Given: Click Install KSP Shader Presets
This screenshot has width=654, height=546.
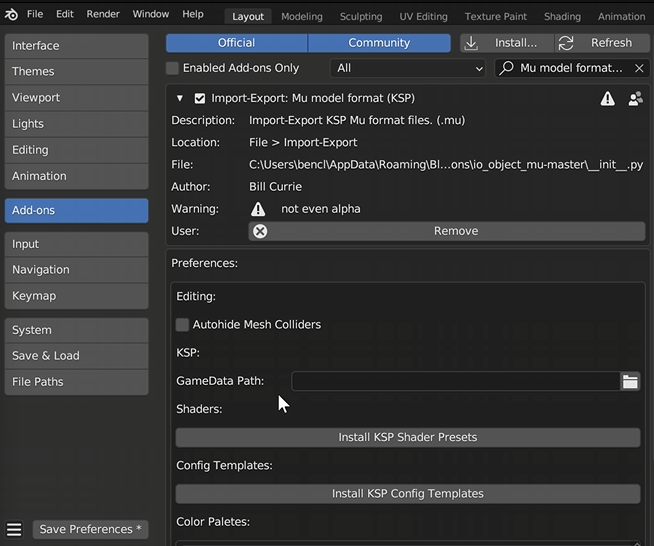Looking at the screenshot, I should pos(407,437).
